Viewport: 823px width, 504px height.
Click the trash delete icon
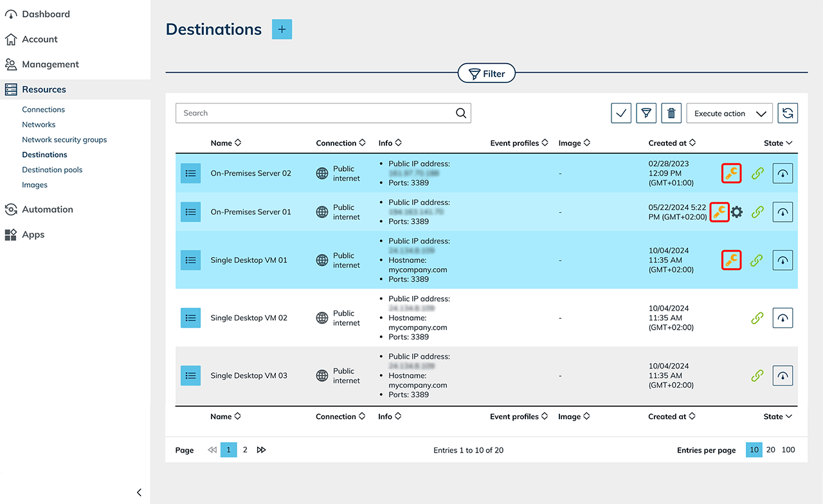tap(671, 113)
